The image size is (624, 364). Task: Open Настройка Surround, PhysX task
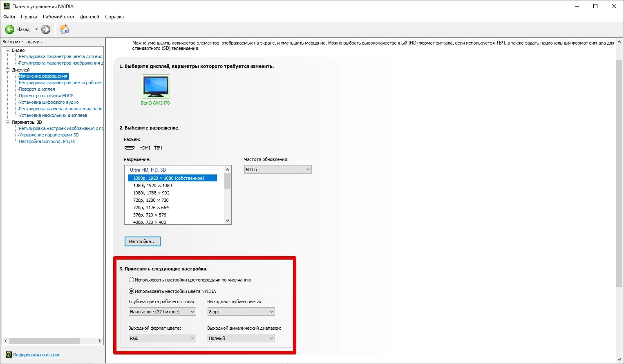click(x=47, y=142)
